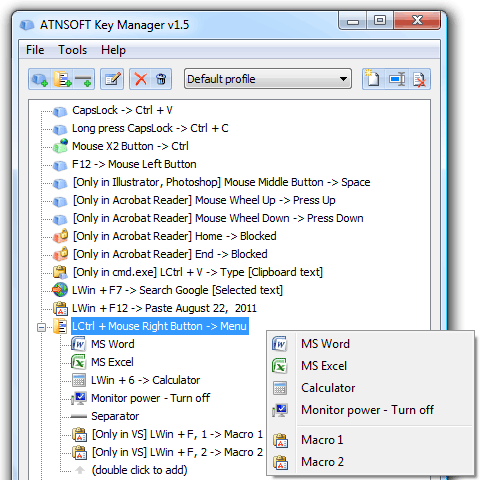This screenshot has height=480, width=480.
Task: Open the File menu
Action: pyautogui.click(x=35, y=50)
